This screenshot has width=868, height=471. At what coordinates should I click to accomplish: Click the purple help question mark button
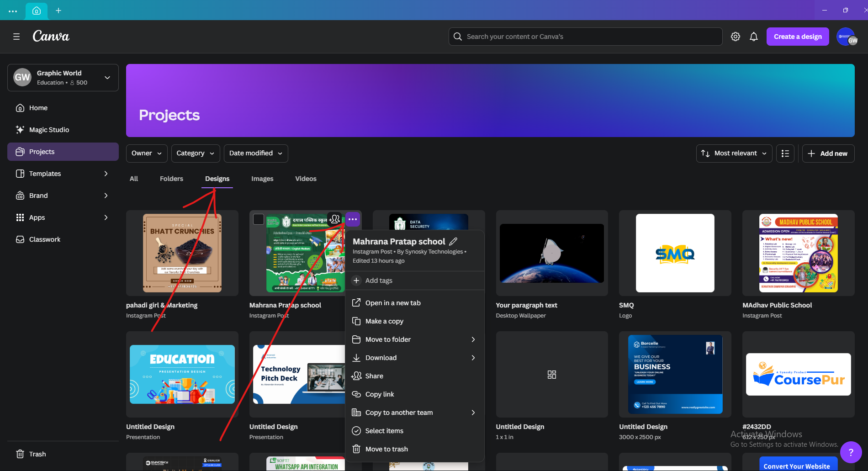pyautogui.click(x=850, y=452)
